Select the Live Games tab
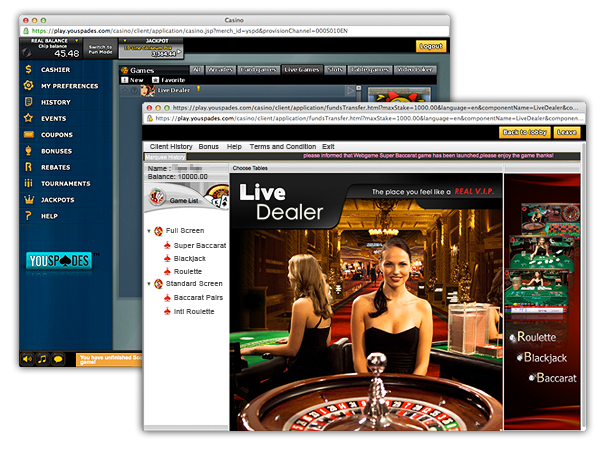This screenshot has width=607, height=450. click(302, 70)
